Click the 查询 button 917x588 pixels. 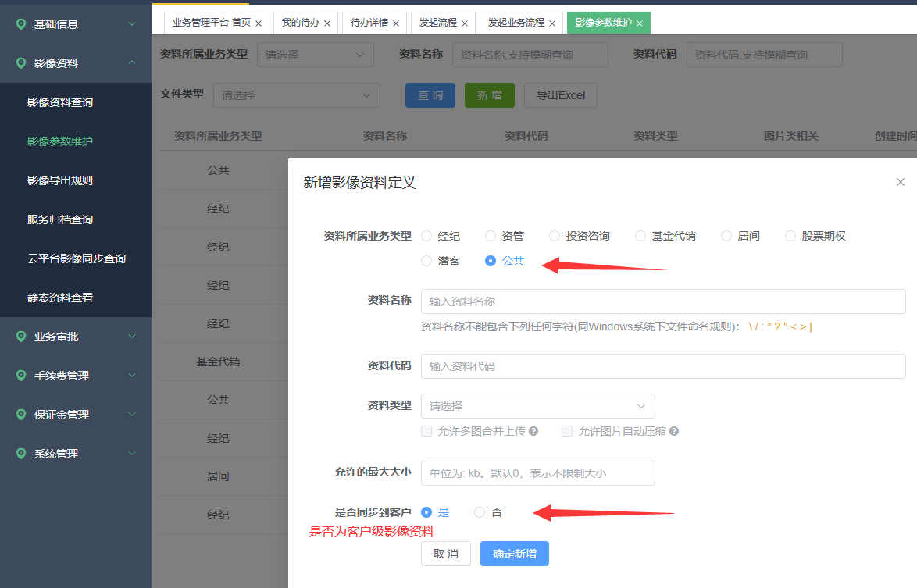430,95
